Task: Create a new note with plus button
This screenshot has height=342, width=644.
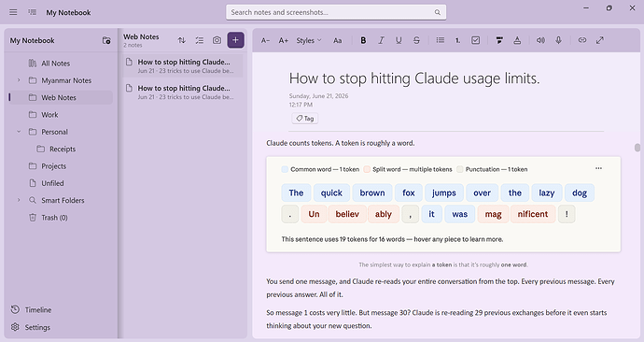Action: tap(236, 40)
